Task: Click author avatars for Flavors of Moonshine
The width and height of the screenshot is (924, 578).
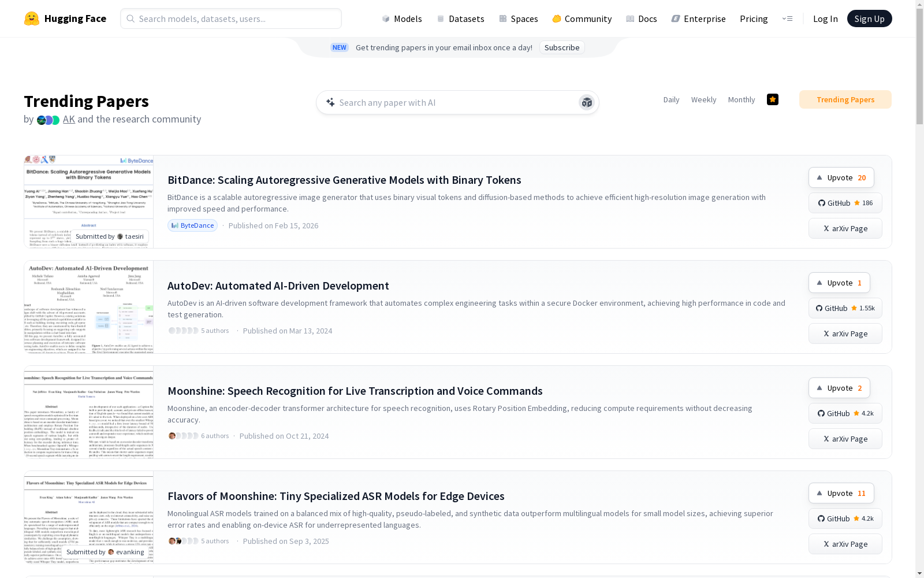Action: (x=183, y=541)
